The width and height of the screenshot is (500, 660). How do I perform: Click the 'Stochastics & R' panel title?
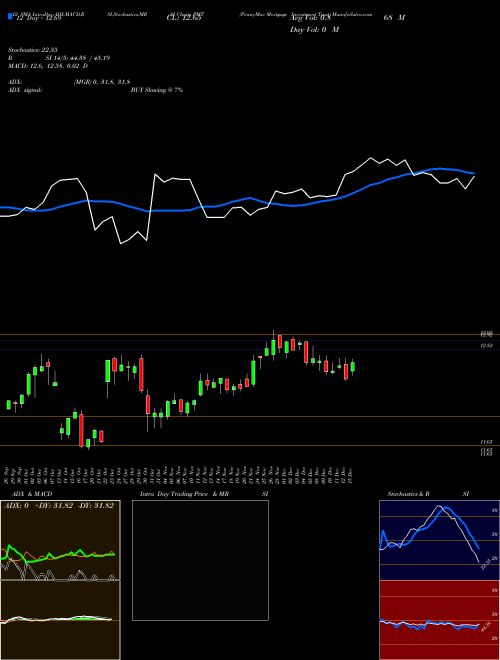point(409,494)
